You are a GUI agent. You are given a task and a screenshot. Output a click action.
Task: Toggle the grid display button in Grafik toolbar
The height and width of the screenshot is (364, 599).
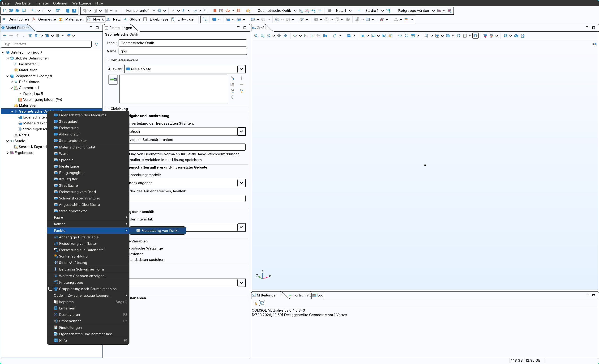(475, 36)
